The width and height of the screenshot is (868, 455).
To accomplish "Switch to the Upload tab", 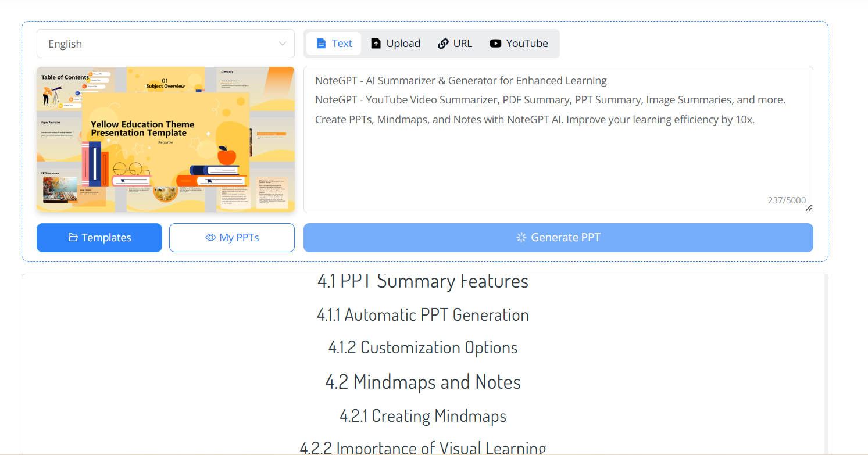I will point(395,44).
